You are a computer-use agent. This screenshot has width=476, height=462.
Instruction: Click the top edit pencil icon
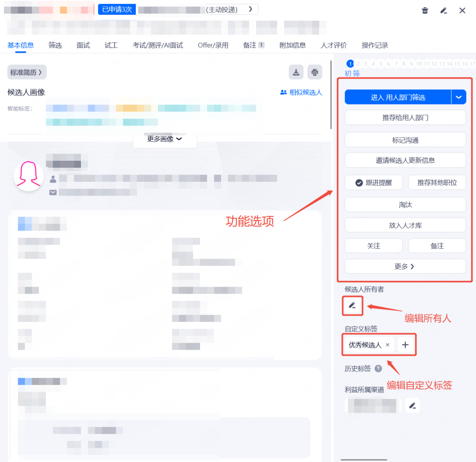444,11
